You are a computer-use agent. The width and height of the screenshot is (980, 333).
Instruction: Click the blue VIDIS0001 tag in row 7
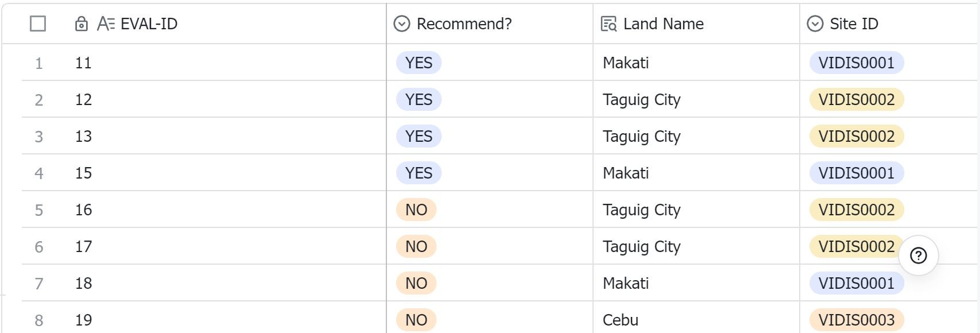point(857,283)
